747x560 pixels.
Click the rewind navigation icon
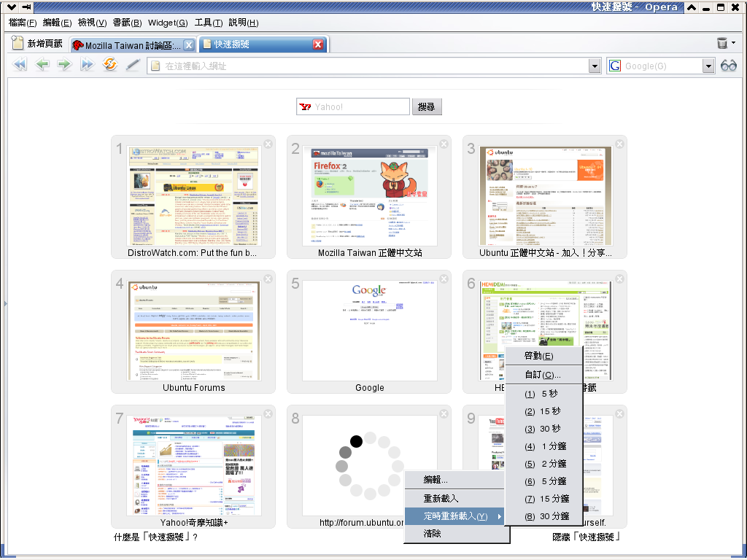click(x=20, y=64)
